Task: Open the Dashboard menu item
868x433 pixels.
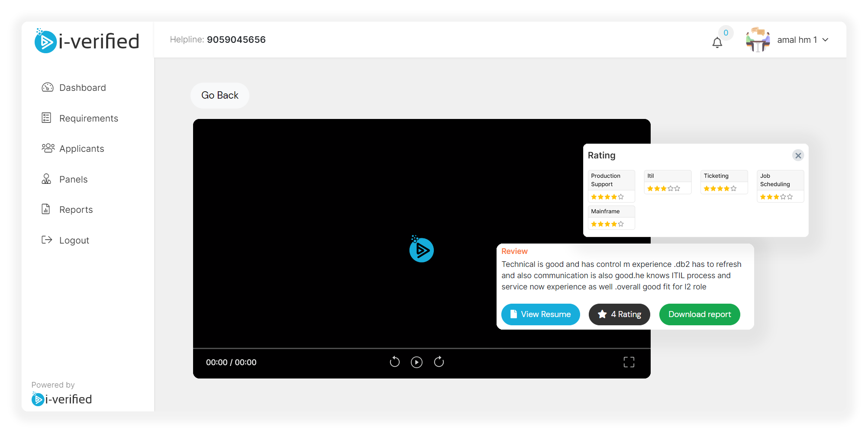Action: 82,88
